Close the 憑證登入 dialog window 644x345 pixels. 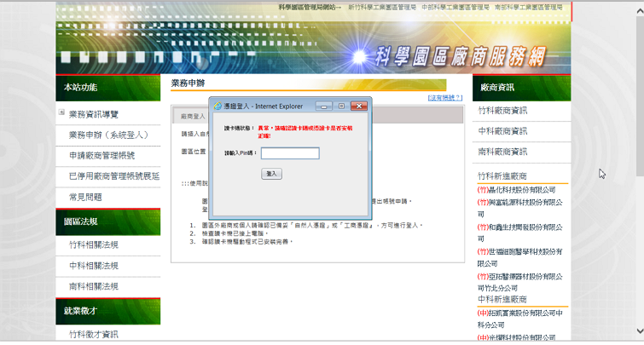click(358, 106)
